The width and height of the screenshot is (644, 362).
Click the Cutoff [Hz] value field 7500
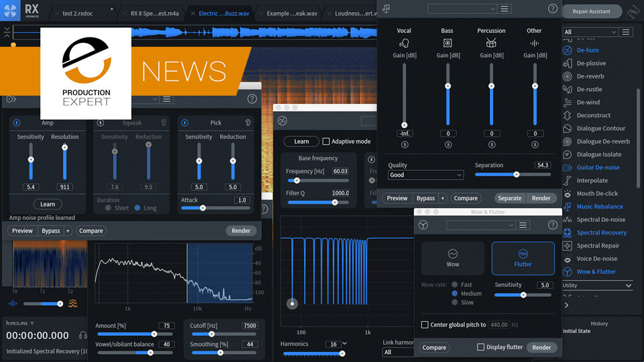point(250,326)
